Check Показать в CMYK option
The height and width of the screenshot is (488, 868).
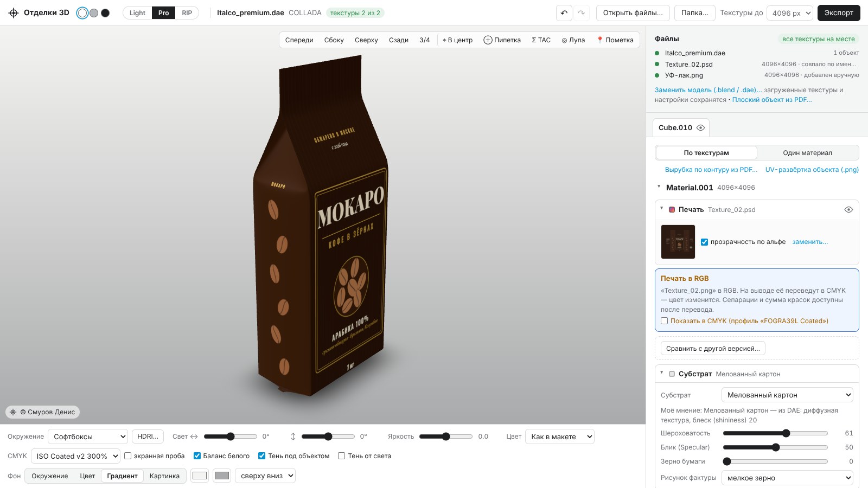pyautogui.click(x=664, y=321)
